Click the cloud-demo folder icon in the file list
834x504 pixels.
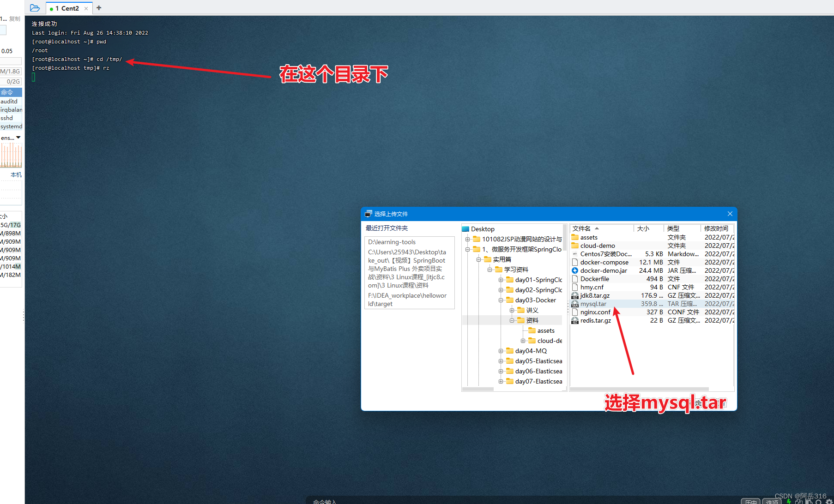[575, 246]
